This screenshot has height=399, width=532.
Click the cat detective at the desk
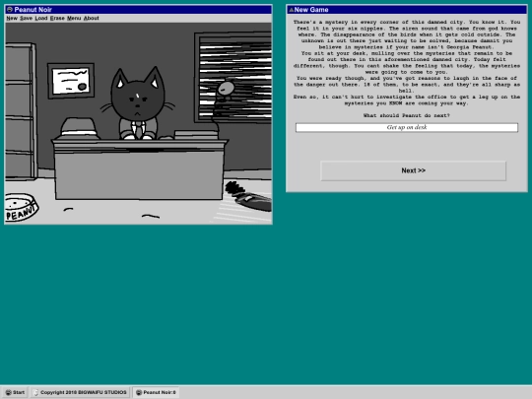pyautogui.click(x=137, y=103)
